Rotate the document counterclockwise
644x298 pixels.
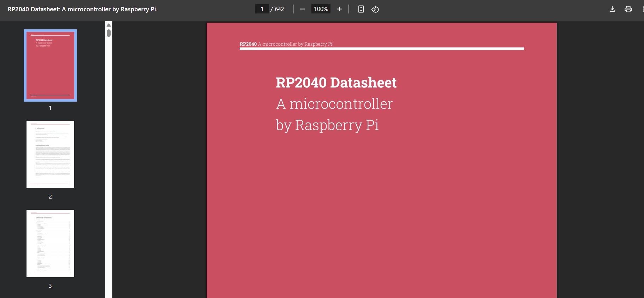(375, 9)
